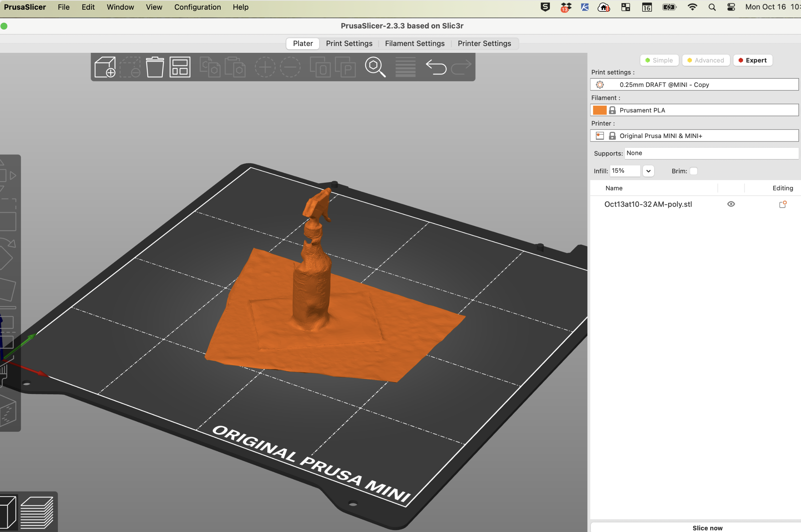
Task: Open the File menu
Action: coord(64,7)
